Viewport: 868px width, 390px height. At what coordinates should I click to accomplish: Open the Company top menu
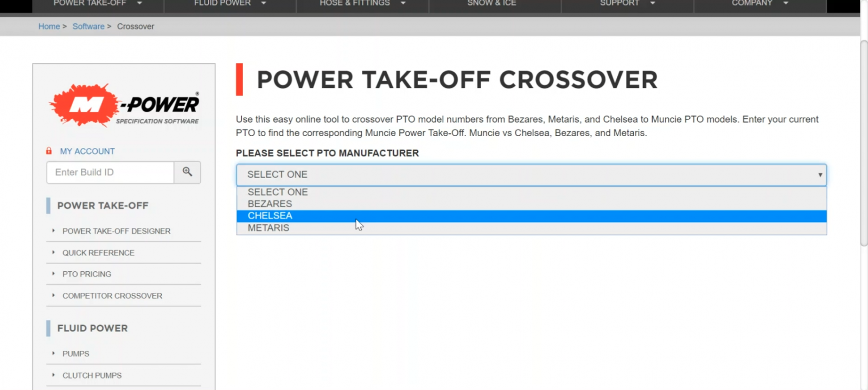click(x=752, y=3)
